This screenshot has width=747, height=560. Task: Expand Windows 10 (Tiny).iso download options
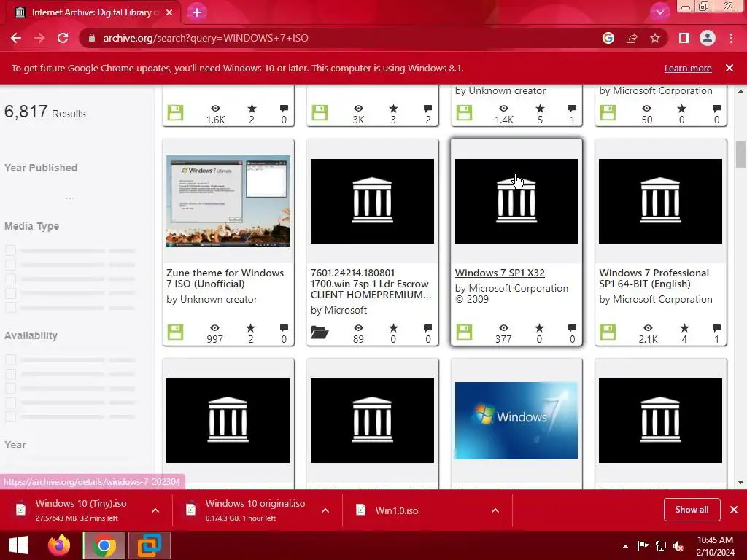(155, 510)
